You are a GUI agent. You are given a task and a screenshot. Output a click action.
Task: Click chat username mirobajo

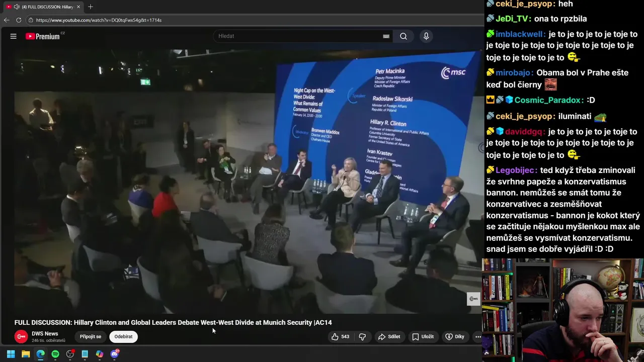514,73
